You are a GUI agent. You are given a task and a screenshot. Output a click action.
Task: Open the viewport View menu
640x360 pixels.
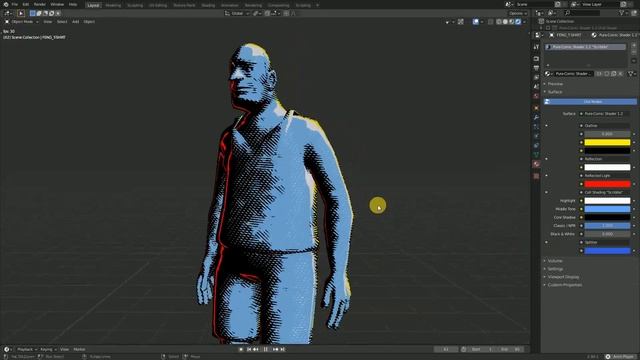48,22
